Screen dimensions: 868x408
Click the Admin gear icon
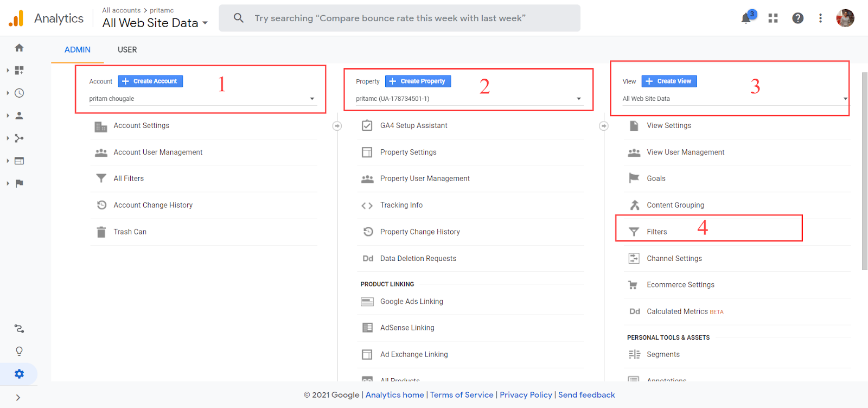coord(19,374)
